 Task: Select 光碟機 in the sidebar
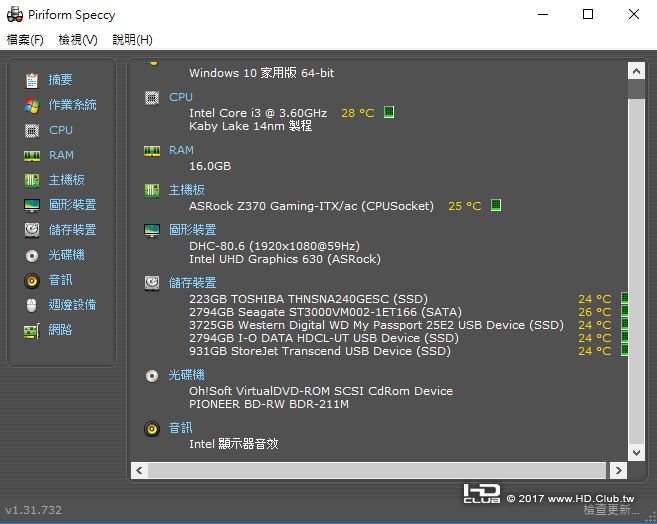[x=67, y=255]
